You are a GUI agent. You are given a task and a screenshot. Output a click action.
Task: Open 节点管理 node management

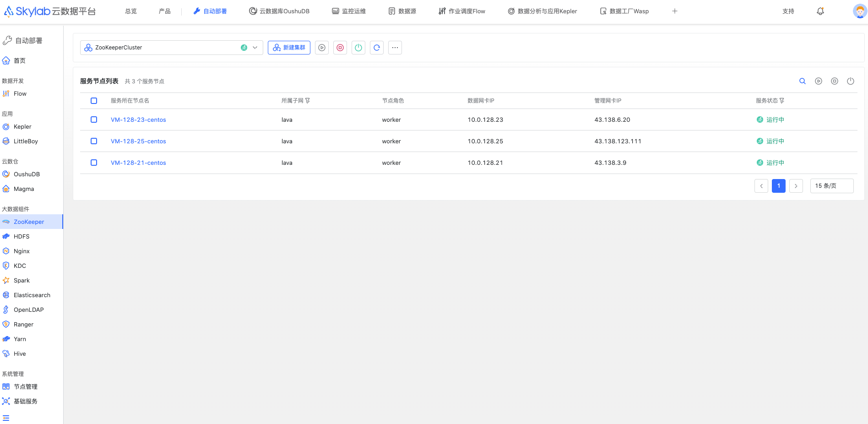click(x=32, y=386)
